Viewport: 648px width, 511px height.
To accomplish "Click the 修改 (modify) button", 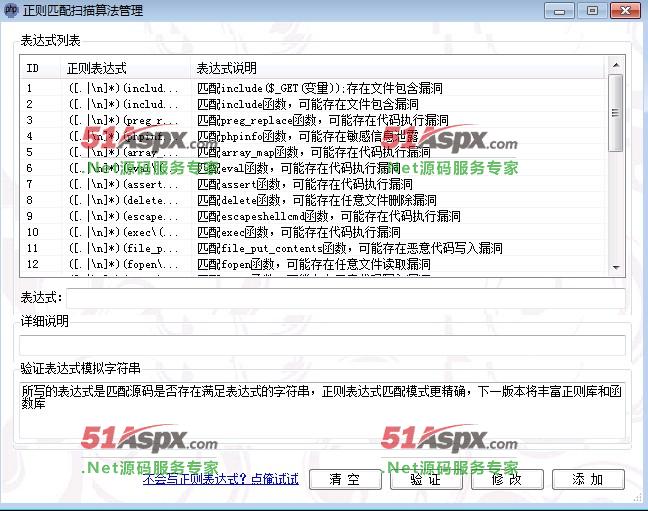I will [507, 480].
